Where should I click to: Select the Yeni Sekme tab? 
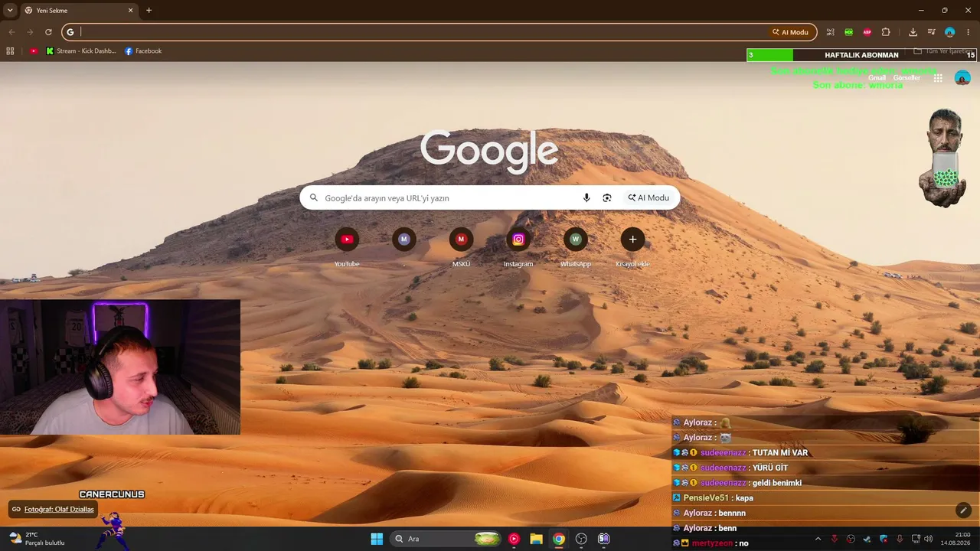coord(79,11)
